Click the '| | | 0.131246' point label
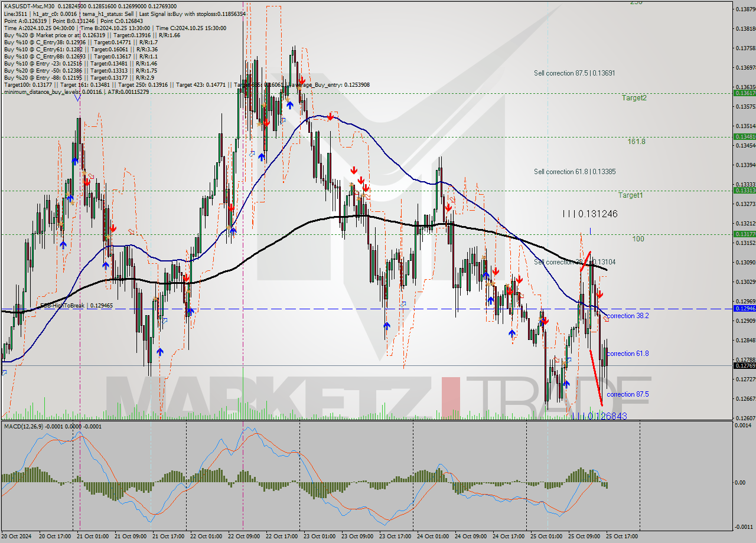Image resolution: width=756 pixels, height=543 pixels. [590, 214]
